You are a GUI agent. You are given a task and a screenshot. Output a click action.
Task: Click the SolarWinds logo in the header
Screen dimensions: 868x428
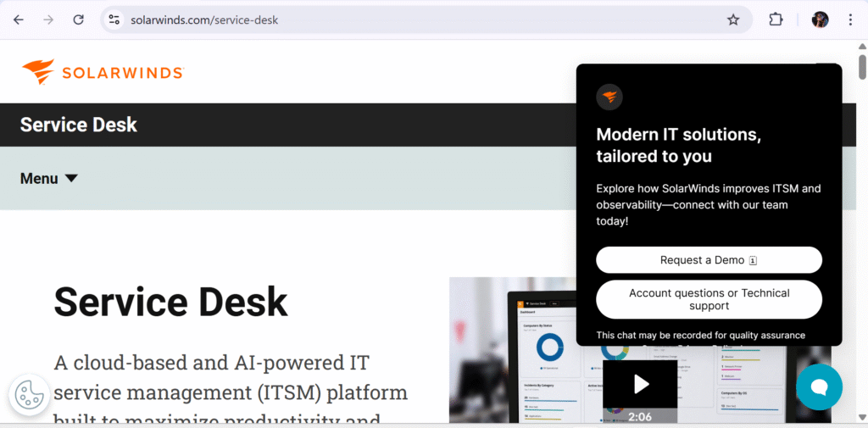tap(103, 72)
